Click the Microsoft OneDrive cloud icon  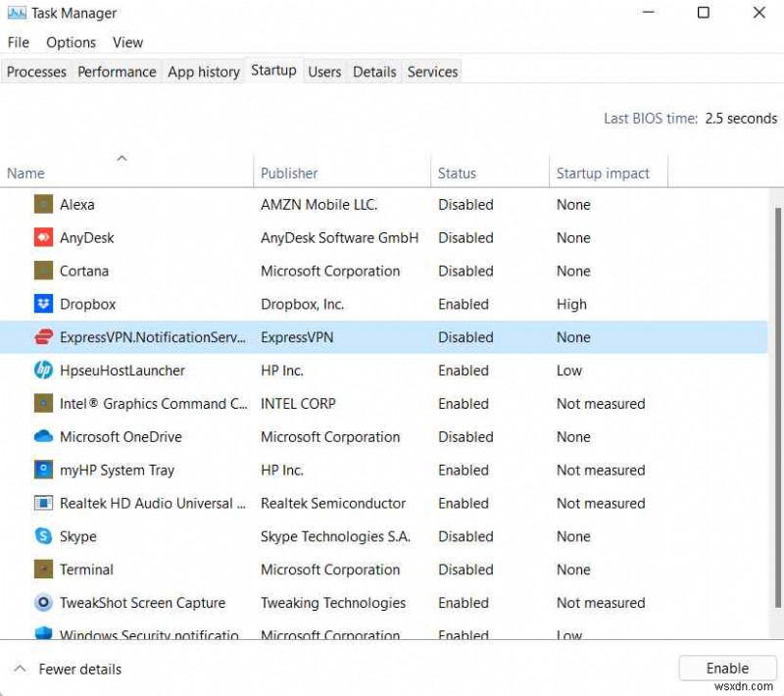click(x=43, y=436)
